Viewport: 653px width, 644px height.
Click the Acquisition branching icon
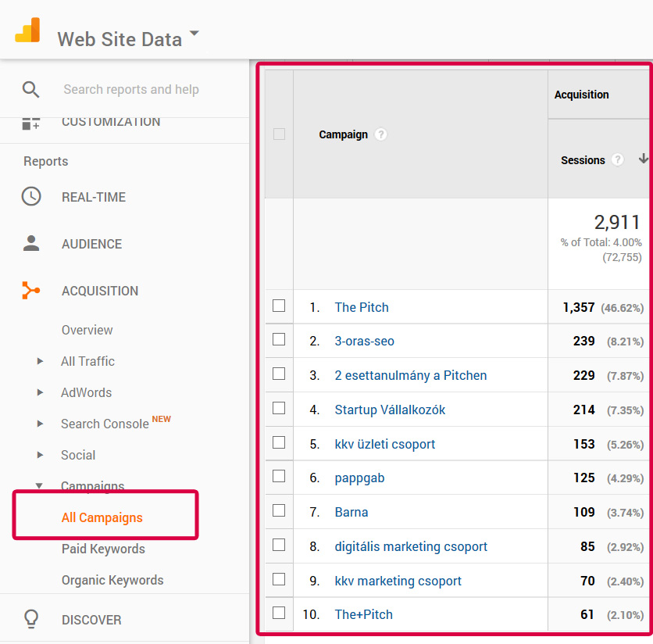pos(31,291)
